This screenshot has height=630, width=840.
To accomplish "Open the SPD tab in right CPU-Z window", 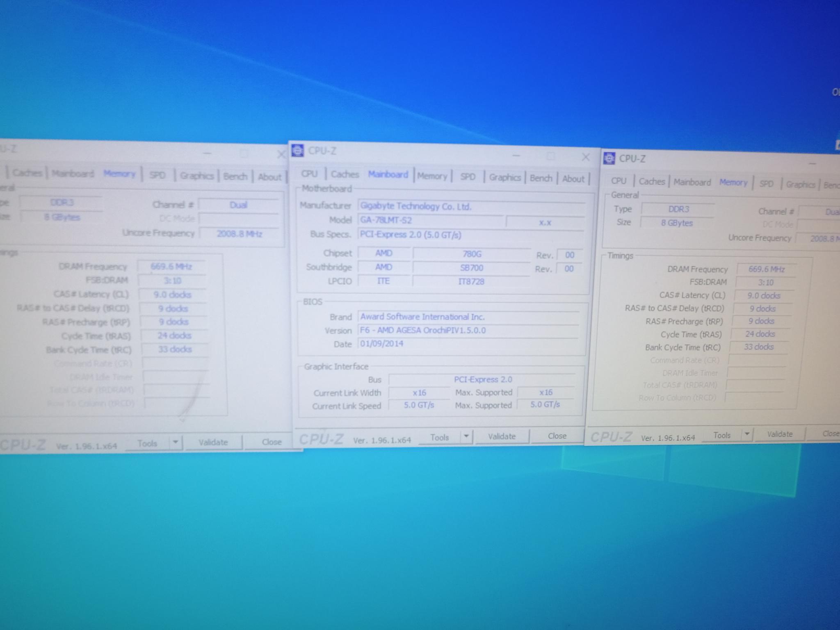I will click(x=766, y=184).
